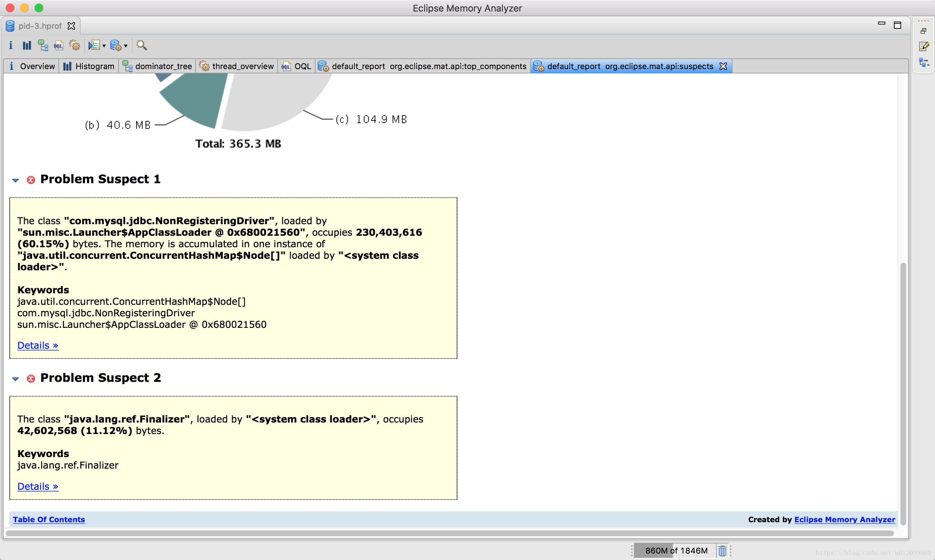Minimize the editor area
Screen dimensions: 935x560
click(882, 24)
